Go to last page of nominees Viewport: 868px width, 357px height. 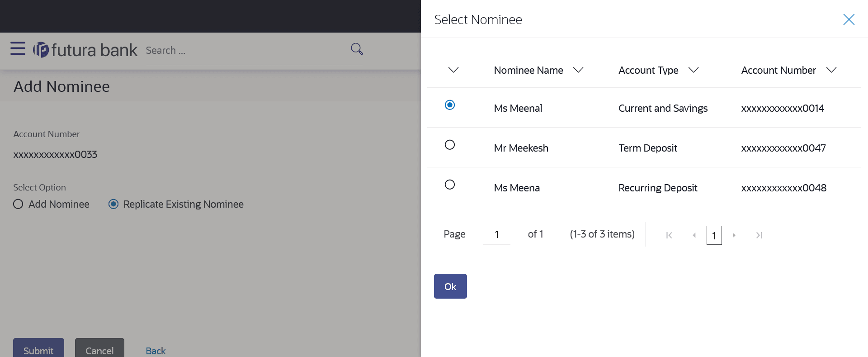(759, 235)
